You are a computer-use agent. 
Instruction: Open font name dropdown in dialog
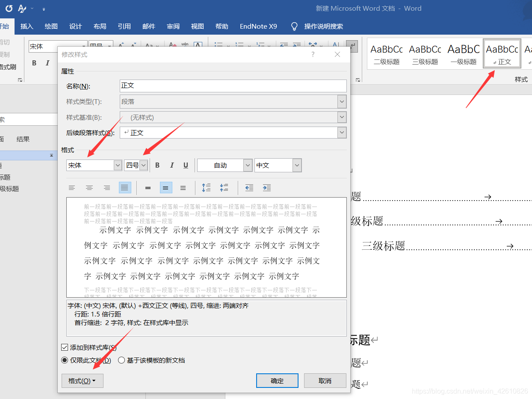click(x=118, y=165)
